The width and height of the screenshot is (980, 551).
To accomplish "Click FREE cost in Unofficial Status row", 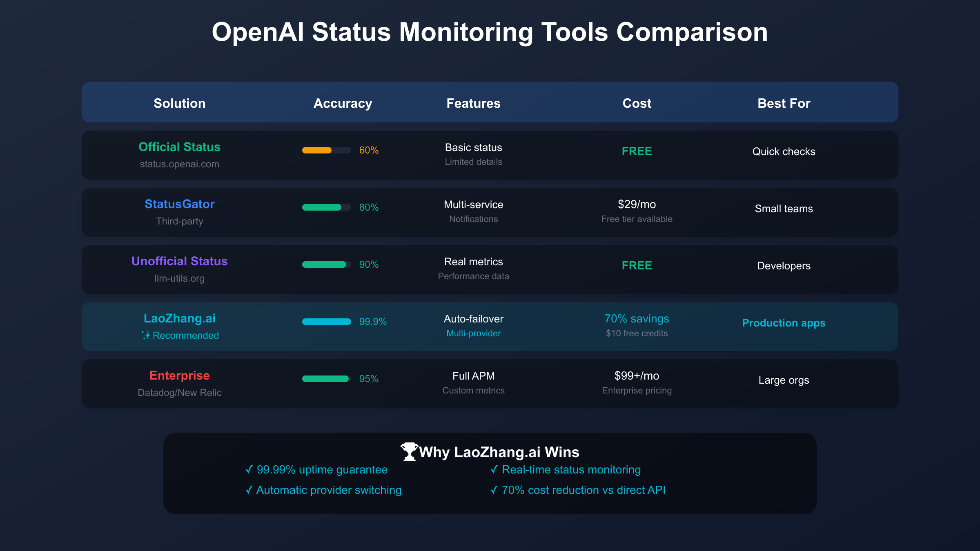I will [637, 265].
